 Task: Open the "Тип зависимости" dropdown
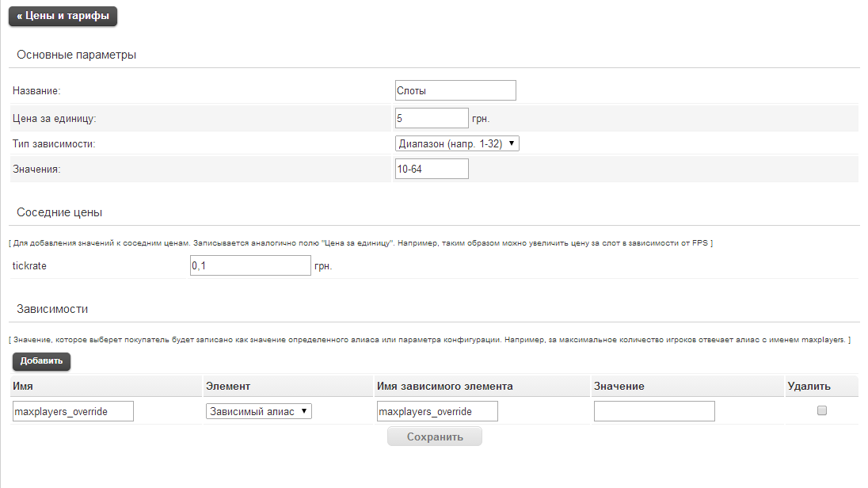pos(457,143)
